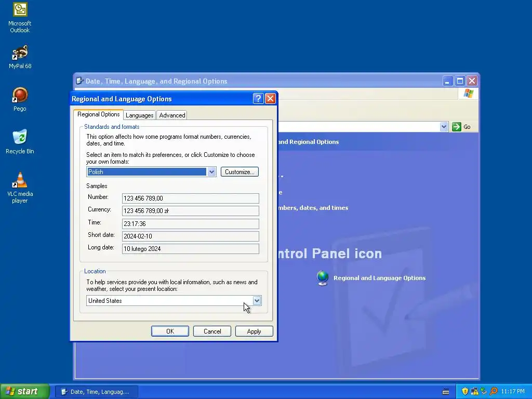This screenshot has height=399, width=532.
Task: Click the Short date sample field
Action: [190, 236]
